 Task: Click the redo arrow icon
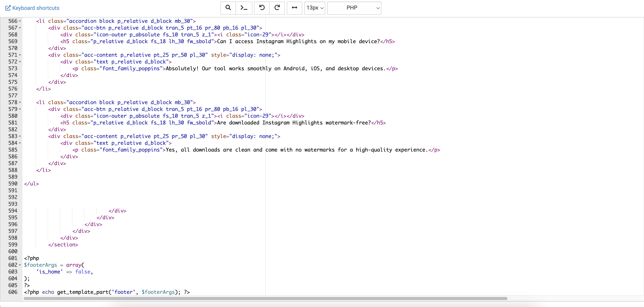pyautogui.click(x=277, y=8)
